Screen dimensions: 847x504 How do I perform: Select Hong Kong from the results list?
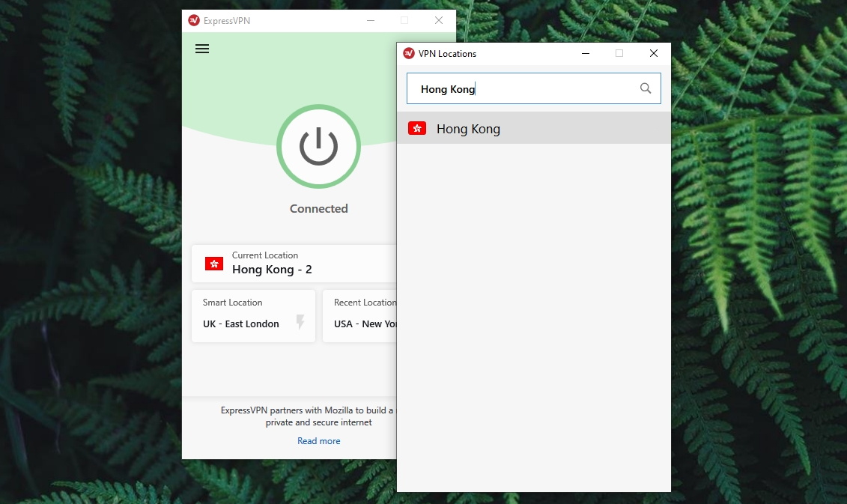(x=534, y=128)
